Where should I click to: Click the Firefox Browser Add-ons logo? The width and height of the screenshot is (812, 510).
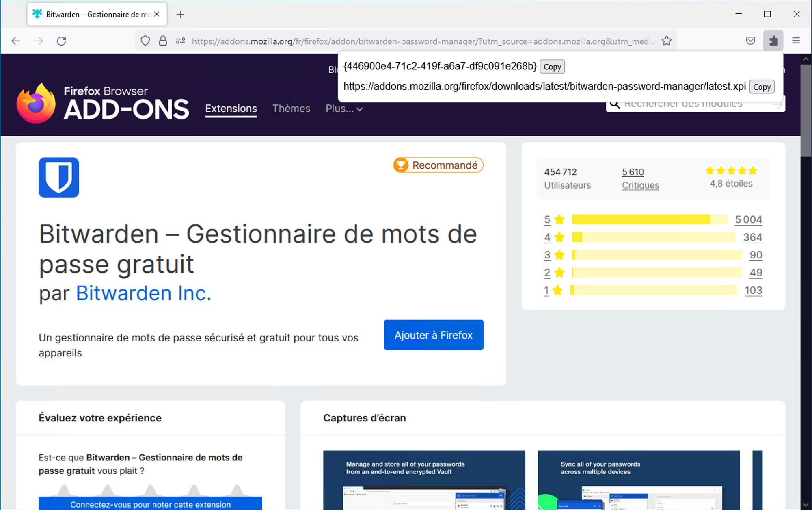pyautogui.click(x=103, y=103)
